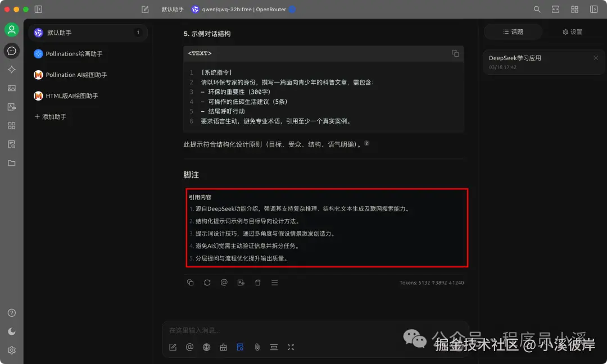Image resolution: width=607 pixels, height=364 pixels.
Task: Open the qwen/qwq-32b:free model selector
Action: 243,10
